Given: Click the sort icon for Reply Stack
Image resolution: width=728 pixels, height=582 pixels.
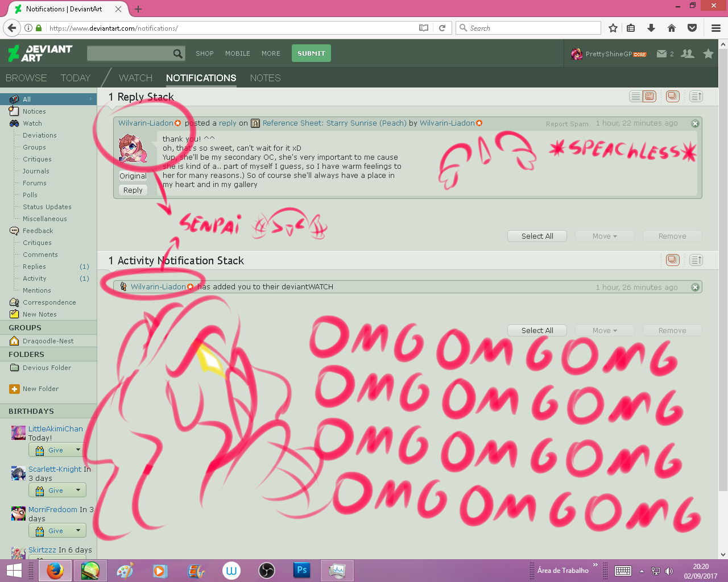Looking at the screenshot, I should (x=696, y=97).
